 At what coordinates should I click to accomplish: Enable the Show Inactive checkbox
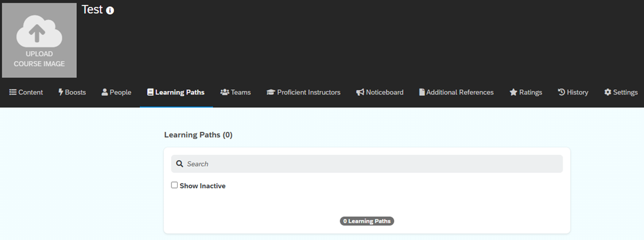pyautogui.click(x=174, y=186)
